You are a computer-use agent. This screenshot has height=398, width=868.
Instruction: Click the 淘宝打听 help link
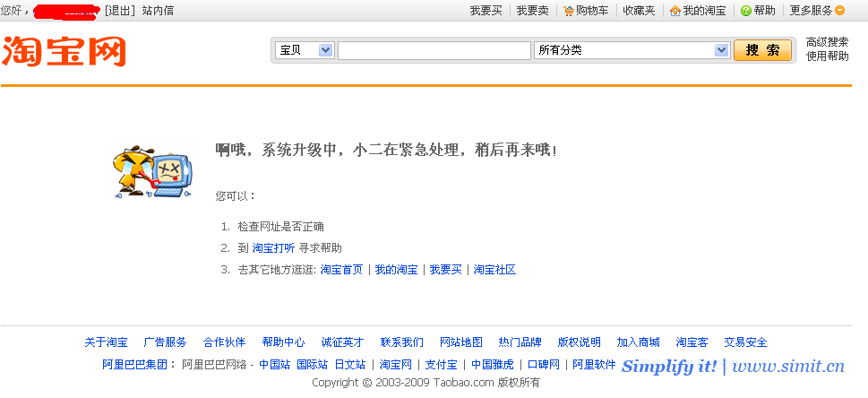click(x=273, y=248)
